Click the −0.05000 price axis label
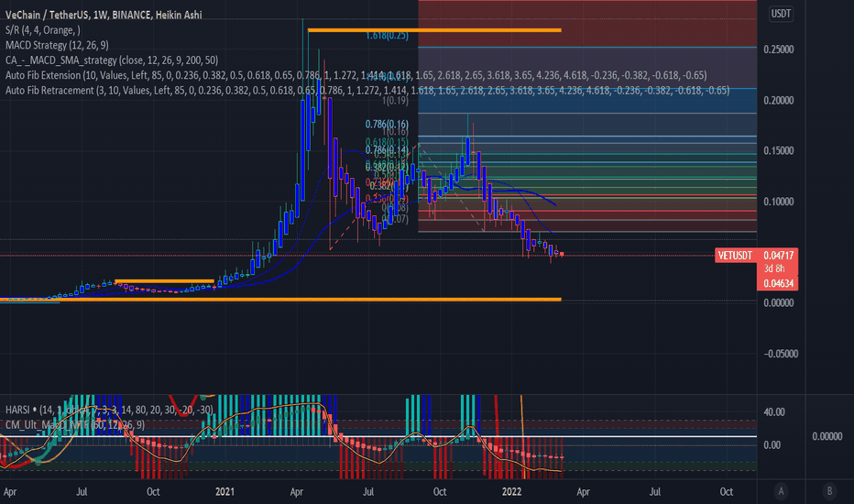The height and width of the screenshot is (504, 854). (x=781, y=354)
